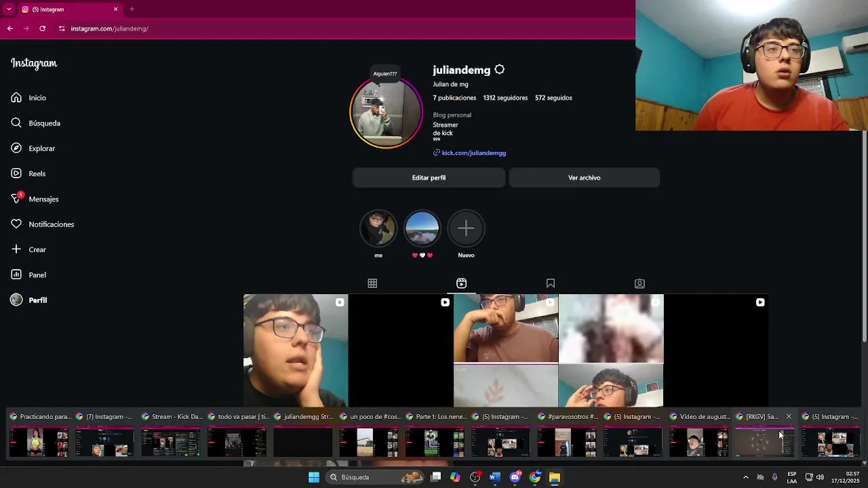Screen dimensions: 868x488
Task: Click the Búsqueda taskbar search box
Action: tap(375, 477)
